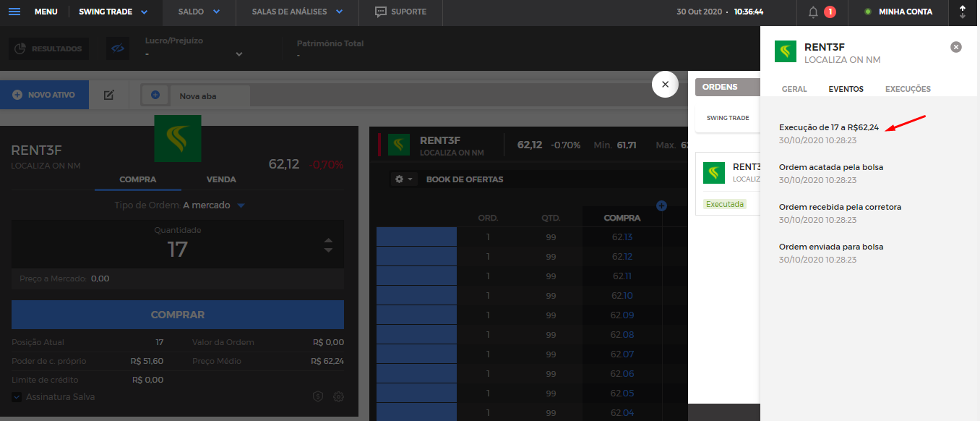Open the RESULTADOS pie chart button
Screen dimensions: 980x421
click(48, 48)
